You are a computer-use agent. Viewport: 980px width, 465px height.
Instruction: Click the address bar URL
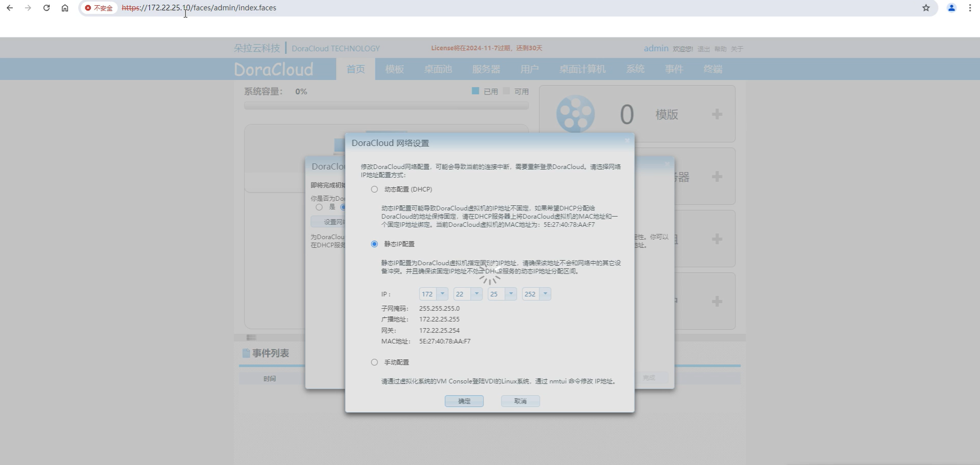coord(199,8)
